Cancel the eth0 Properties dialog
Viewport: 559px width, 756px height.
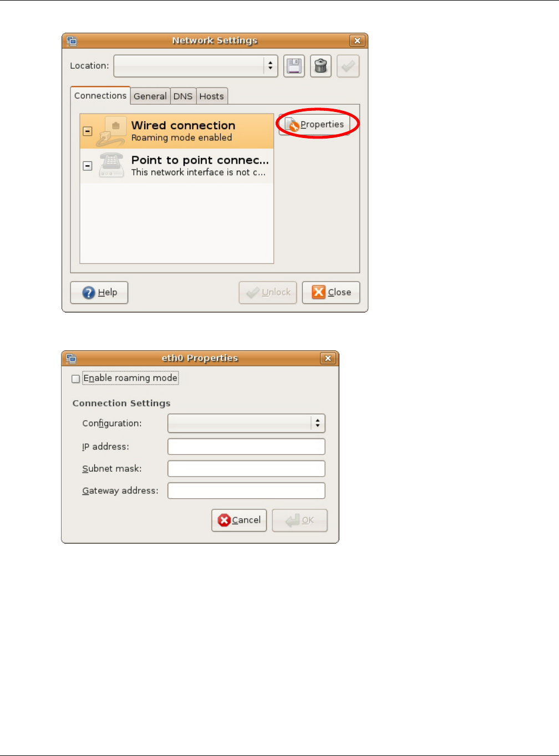point(239,520)
